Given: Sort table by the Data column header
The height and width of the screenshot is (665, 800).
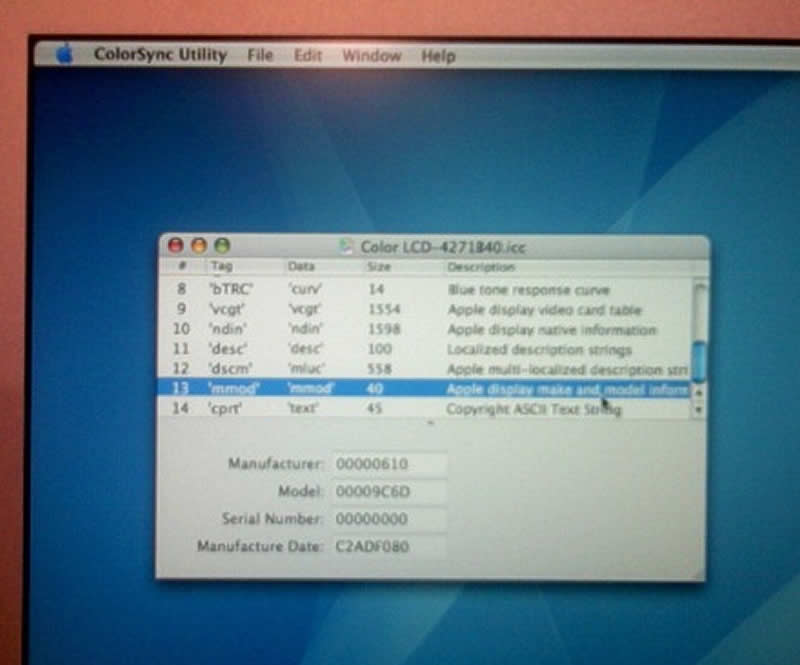Looking at the screenshot, I should tap(323, 266).
